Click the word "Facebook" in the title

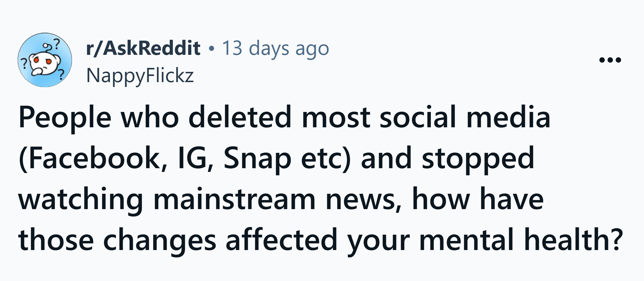[x=95, y=159]
